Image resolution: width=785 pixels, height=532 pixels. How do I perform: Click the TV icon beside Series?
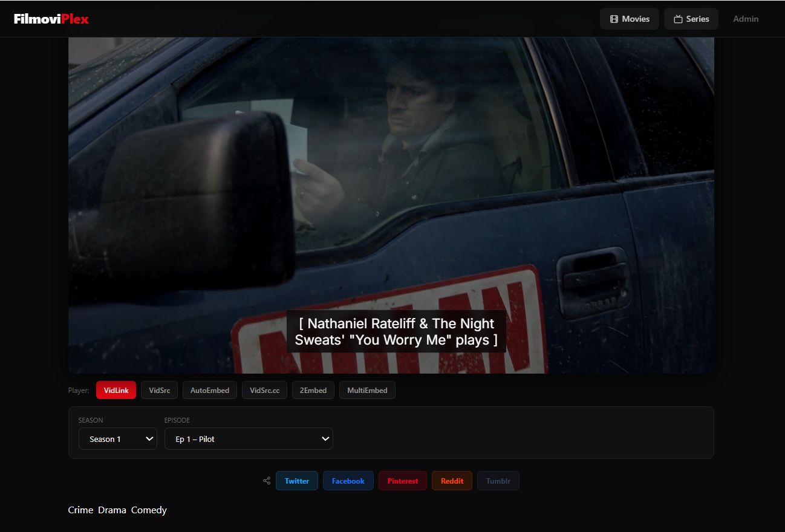pos(677,19)
